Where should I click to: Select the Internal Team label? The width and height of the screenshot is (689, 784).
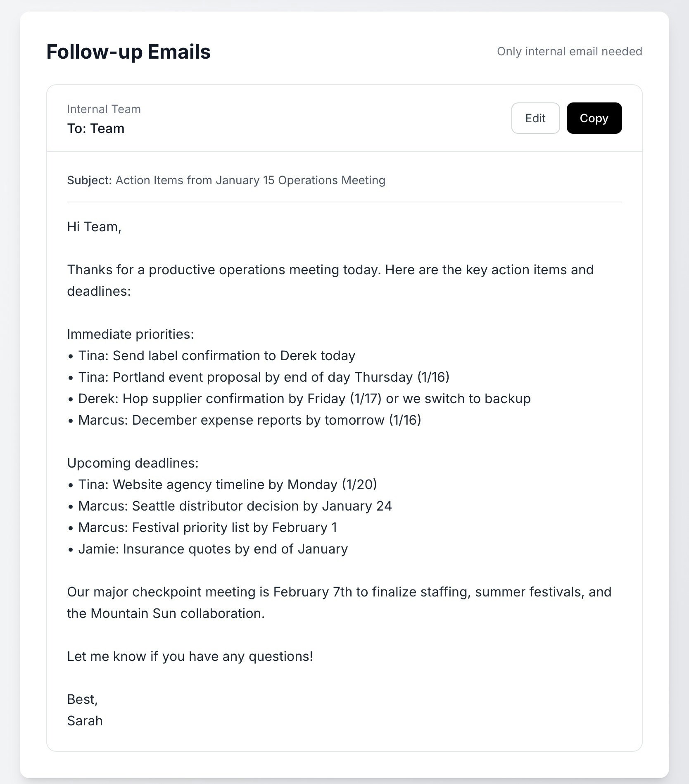pyautogui.click(x=104, y=109)
